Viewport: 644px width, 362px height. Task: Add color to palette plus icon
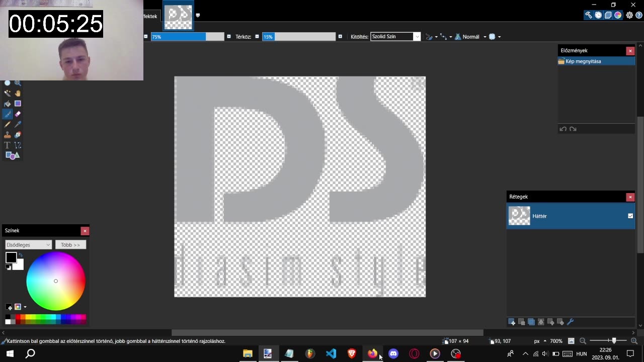(x=9, y=307)
